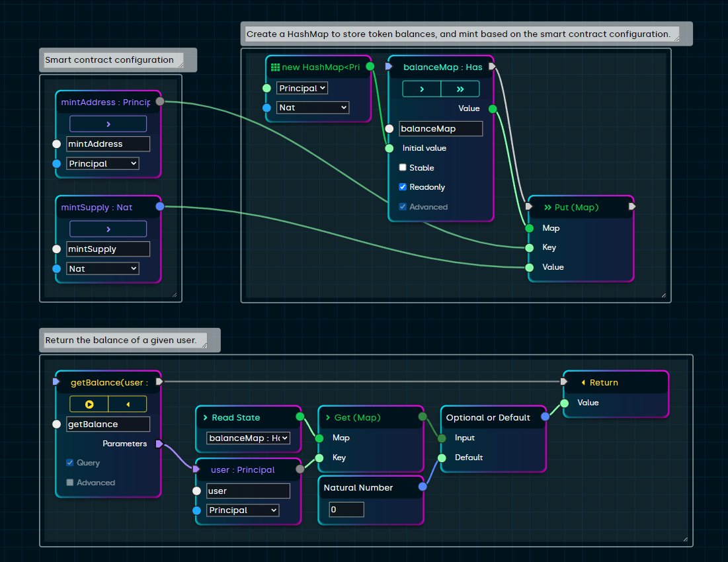Viewport: 728px width, 562px height.
Task: Open the balanceMap dropdown in Read State node
Action: tap(249, 438)
